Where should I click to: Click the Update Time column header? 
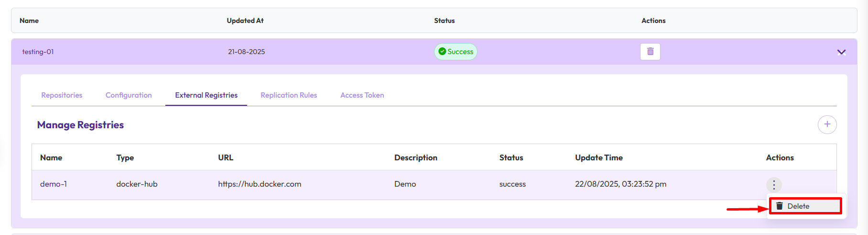598,158
